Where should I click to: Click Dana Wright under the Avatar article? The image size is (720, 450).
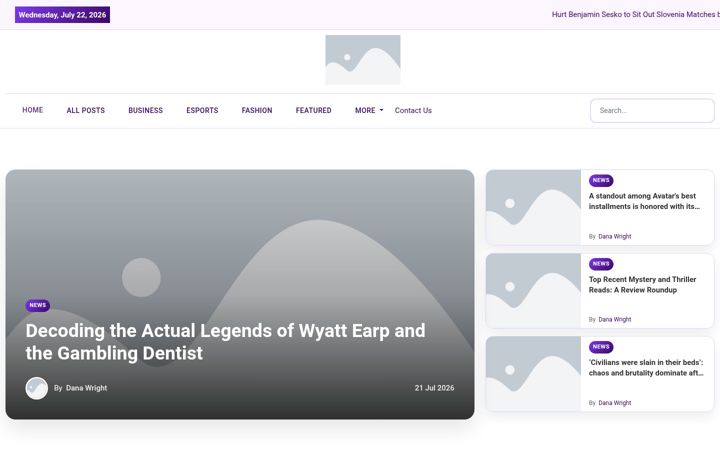(x=615, y=236)
